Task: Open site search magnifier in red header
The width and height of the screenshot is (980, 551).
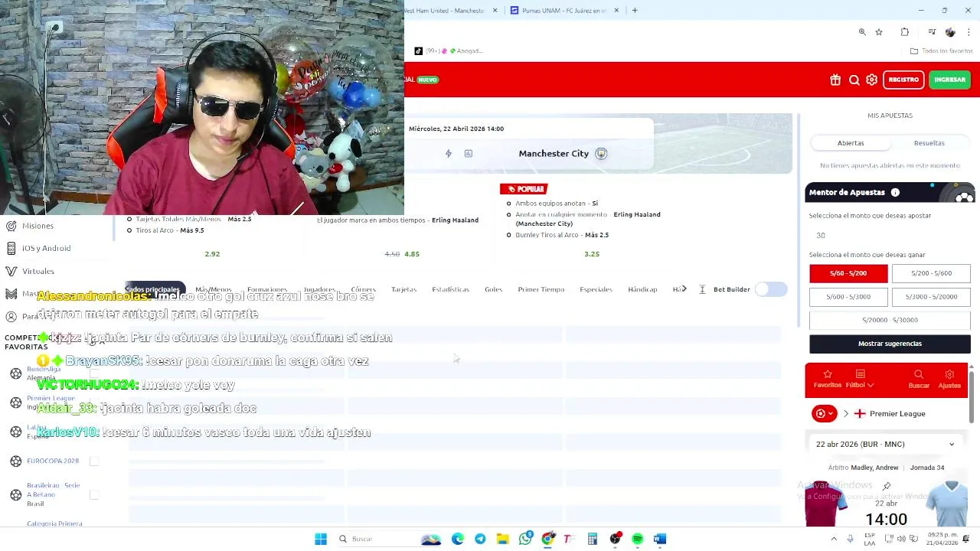Action: pos(854,80)
